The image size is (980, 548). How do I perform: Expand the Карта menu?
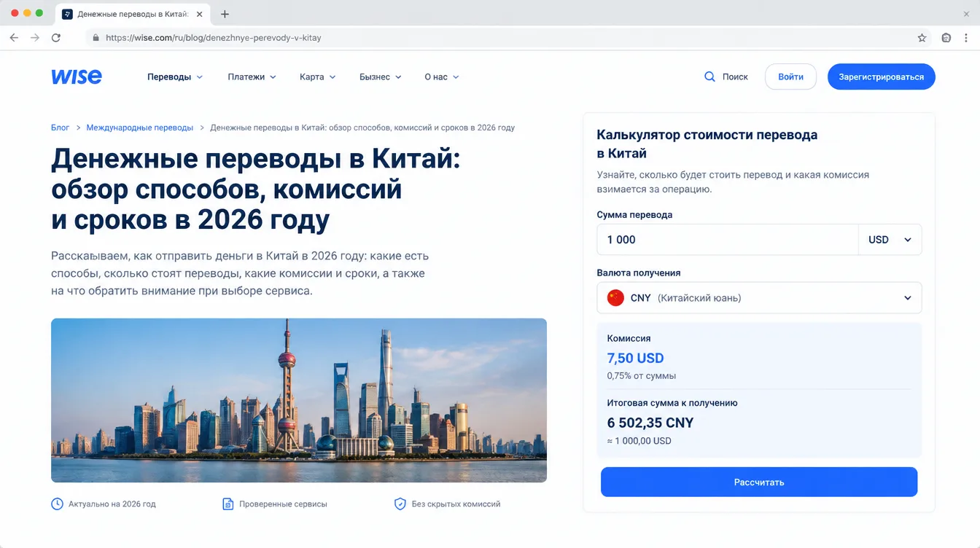[318, 77]
